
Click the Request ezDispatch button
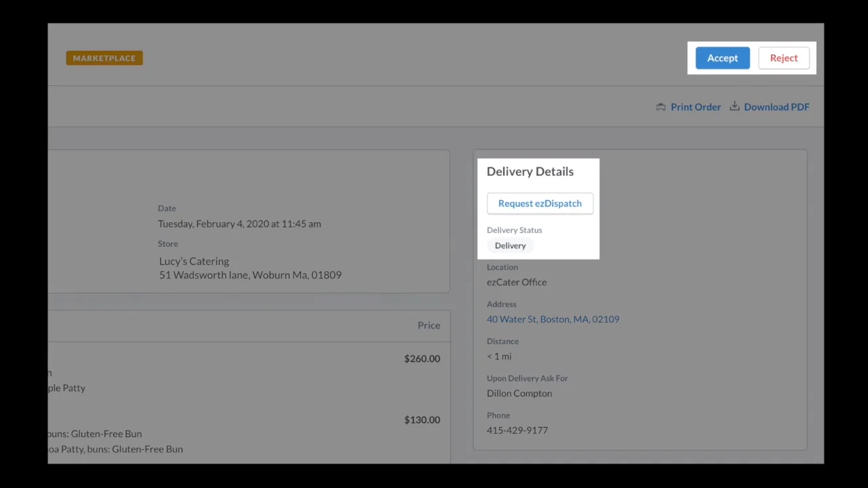pyautogui.click(x=540, y=203)
